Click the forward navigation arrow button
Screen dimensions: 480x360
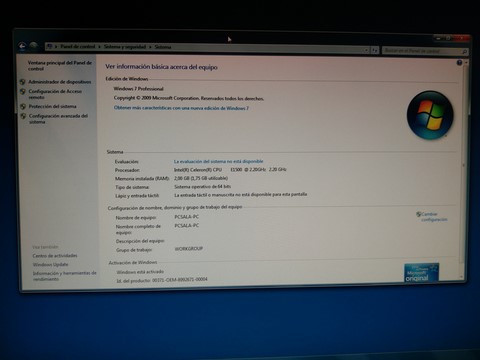pos(33,46)
